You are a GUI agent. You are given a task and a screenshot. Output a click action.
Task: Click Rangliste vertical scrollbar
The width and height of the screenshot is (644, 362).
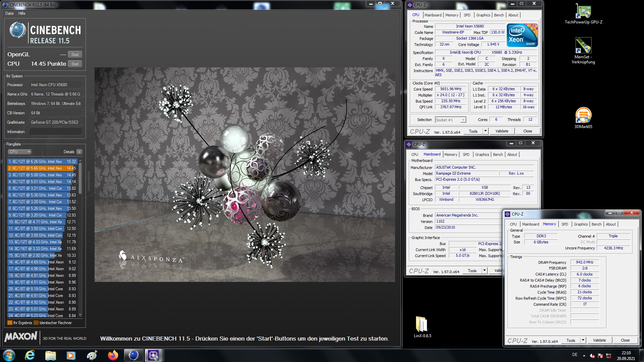pos(80,238)
